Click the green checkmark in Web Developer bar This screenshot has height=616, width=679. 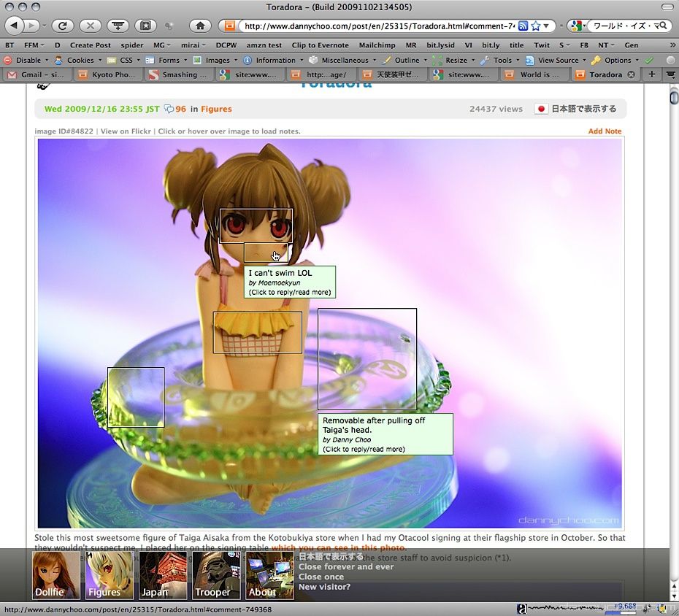(x=648, y=60)
